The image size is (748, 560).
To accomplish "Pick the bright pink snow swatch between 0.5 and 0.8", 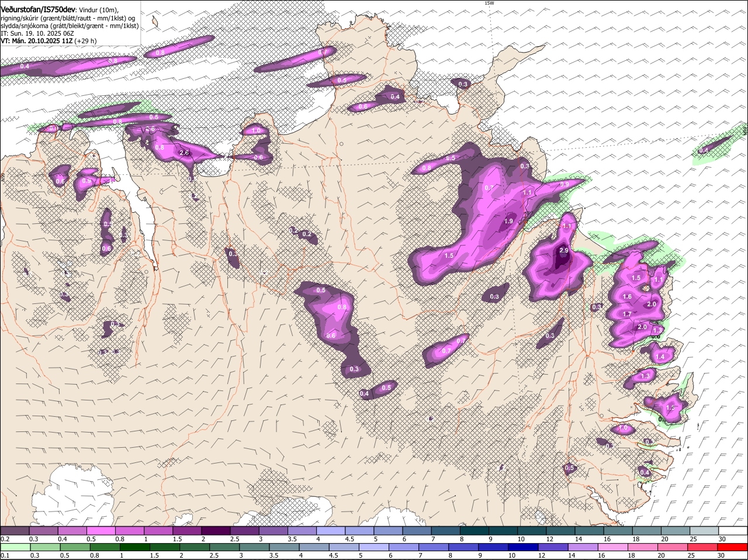I will [x=101, y=531].
